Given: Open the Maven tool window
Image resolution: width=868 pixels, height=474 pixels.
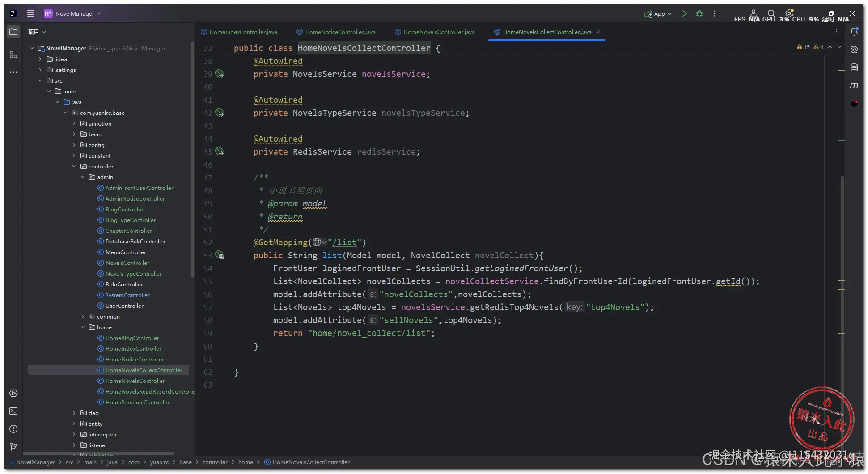Looking at the screenshot, I should (854, 85).
